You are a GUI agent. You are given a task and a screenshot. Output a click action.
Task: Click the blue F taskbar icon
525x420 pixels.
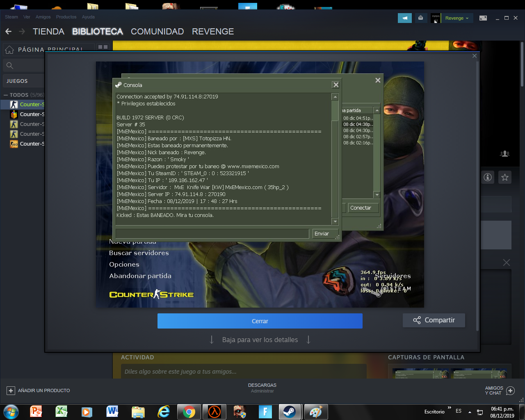click(x=265, y=411)
